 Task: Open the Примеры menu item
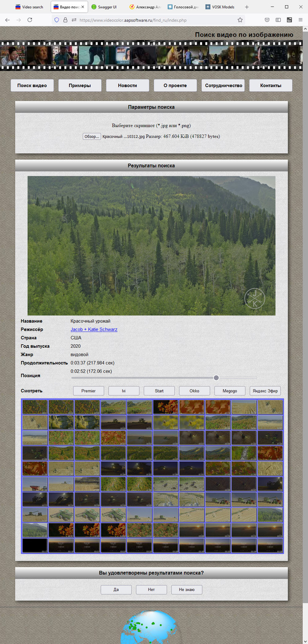click(80, 85)
